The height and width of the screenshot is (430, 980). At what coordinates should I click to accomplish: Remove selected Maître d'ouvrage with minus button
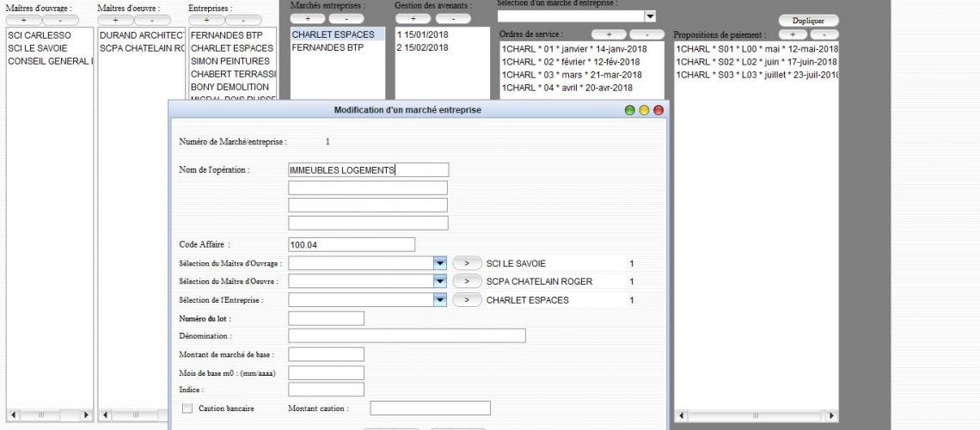pyautogui.click(x=61, y=20)
